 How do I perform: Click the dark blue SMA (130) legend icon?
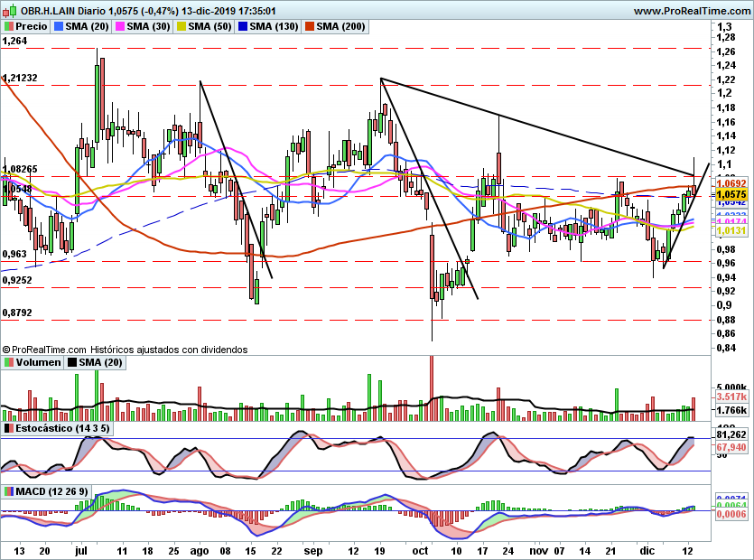tap(243, 26)
